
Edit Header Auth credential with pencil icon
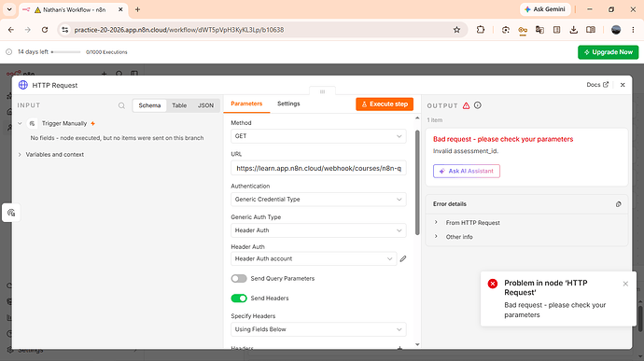(x=403, y=258)
